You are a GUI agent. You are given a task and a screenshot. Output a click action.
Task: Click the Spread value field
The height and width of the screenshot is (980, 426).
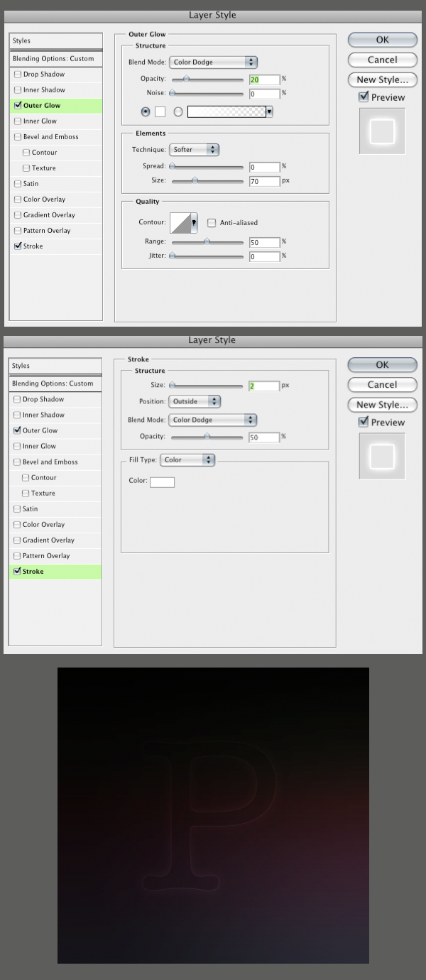point(264,168)
